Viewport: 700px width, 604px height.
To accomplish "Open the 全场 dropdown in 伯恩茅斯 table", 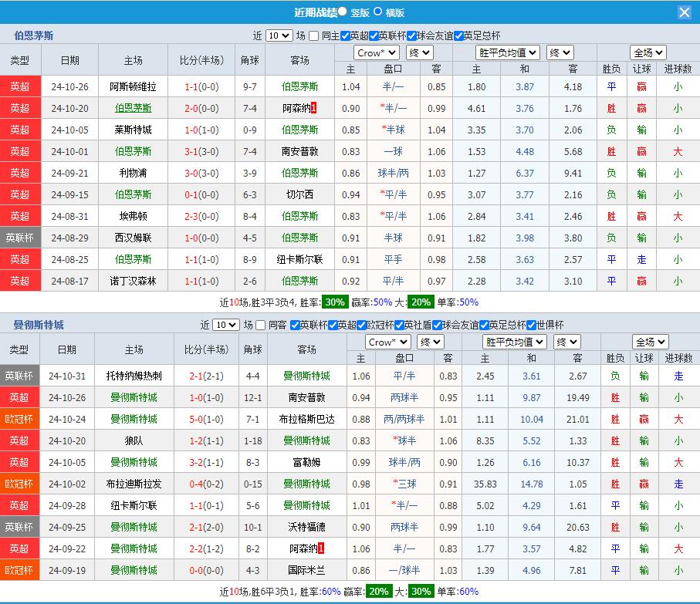I will pos(648,52).
